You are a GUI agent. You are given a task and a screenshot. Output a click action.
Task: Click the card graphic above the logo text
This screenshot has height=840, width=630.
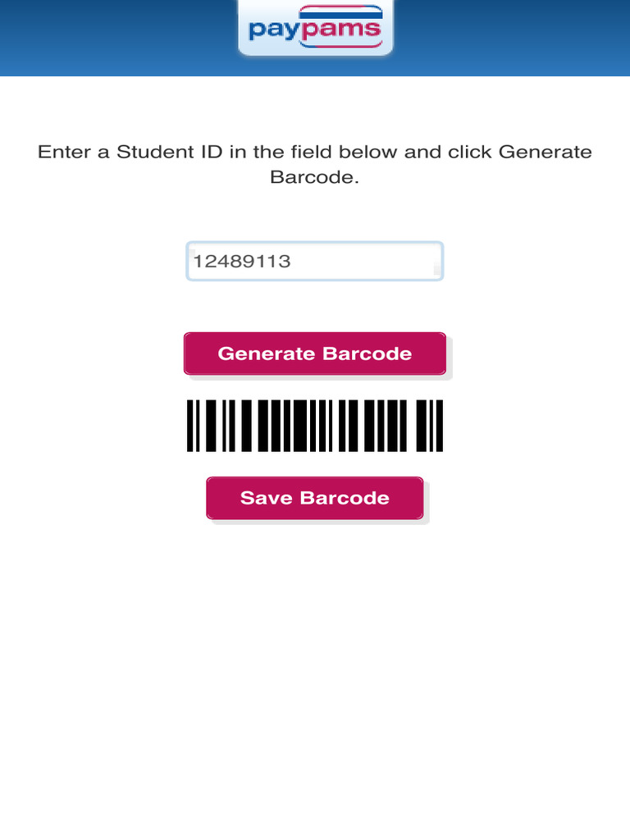(340, 11)
